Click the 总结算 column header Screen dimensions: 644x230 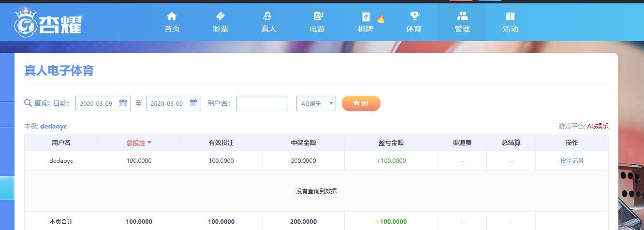click(x=511, y=143)
